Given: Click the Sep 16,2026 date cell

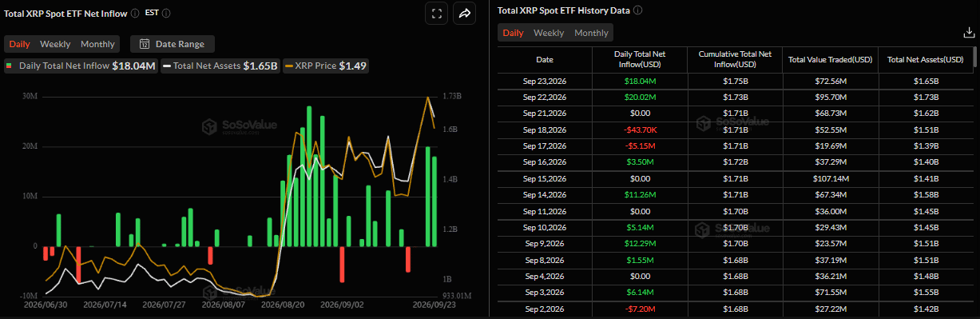Looking at the screenshot, I should pyautogui.click(x=545, y=161).
